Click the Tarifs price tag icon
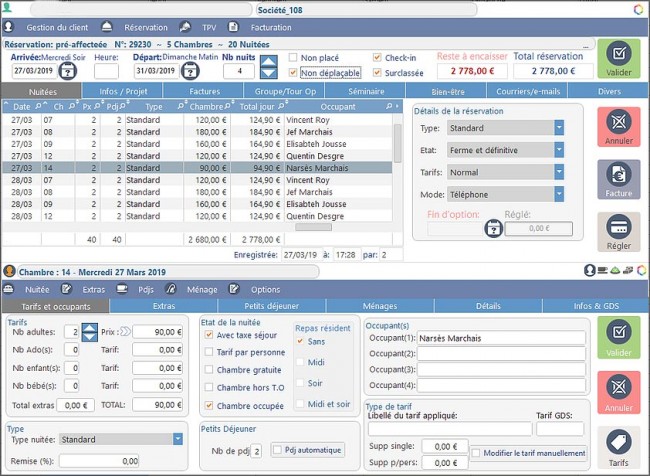The height and width of the screenshot is (476, 650). click(x=618, y=442)
